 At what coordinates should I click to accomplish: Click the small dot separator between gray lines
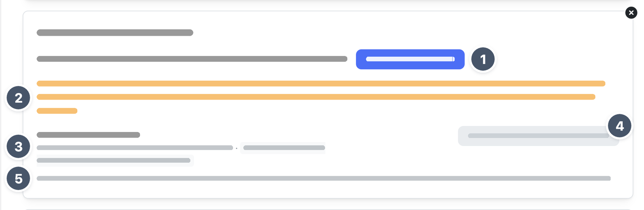coord(237,148)
